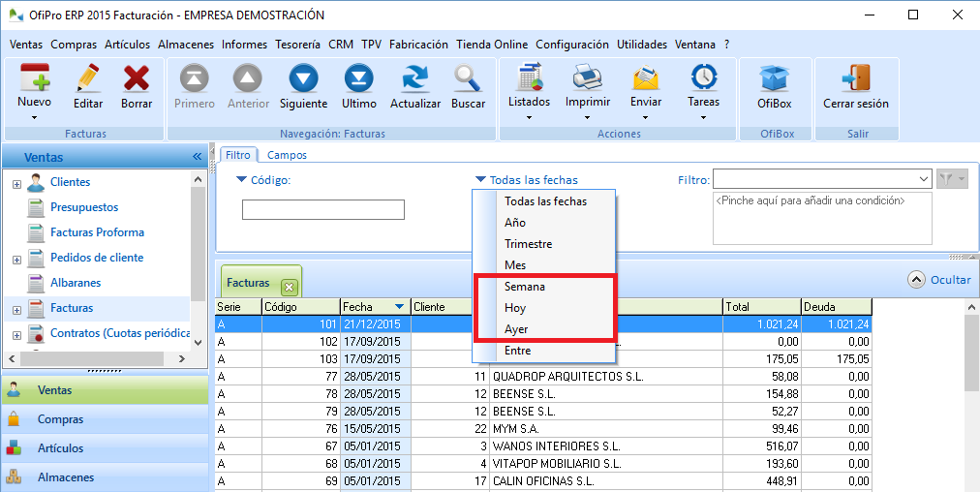The width and height of the screenshot is (980, 492).
Task: Open the Compras section in sidebar
Action: click(x=60, y=419)
